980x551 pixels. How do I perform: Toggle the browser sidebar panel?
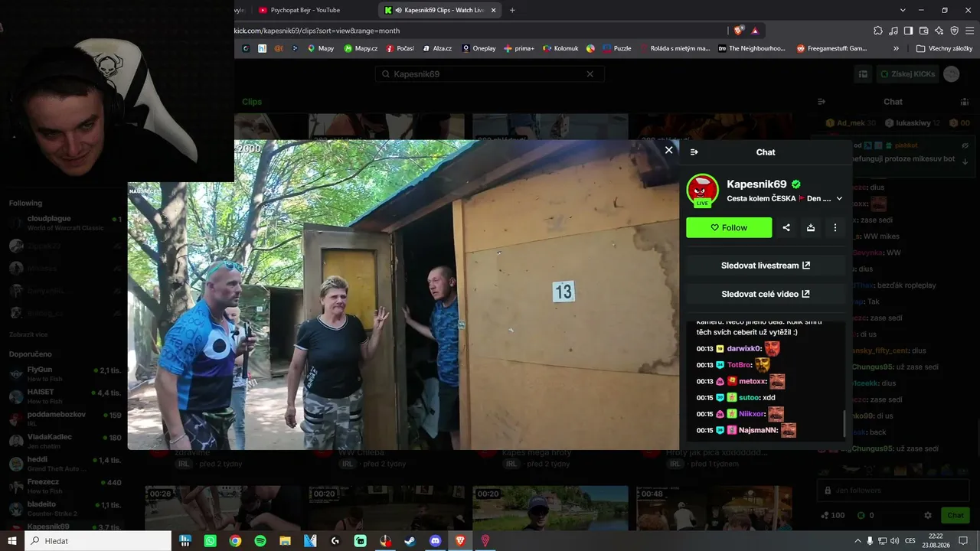(x=908, y=31)
